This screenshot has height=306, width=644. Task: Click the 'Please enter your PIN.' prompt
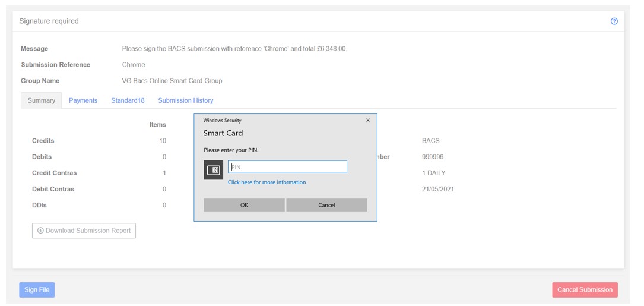point(231,150)
